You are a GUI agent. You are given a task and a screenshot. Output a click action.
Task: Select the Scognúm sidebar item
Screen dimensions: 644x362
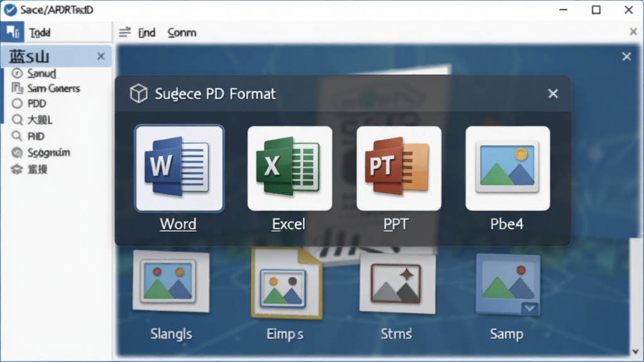click(48, 153)
